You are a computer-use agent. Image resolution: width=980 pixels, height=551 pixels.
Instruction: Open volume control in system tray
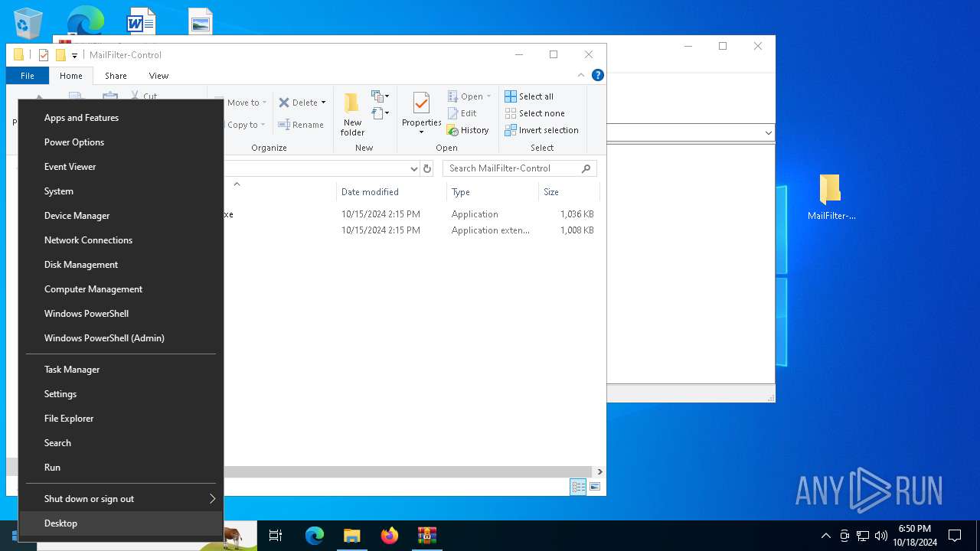pyautogui.click(x=880, y=536)
